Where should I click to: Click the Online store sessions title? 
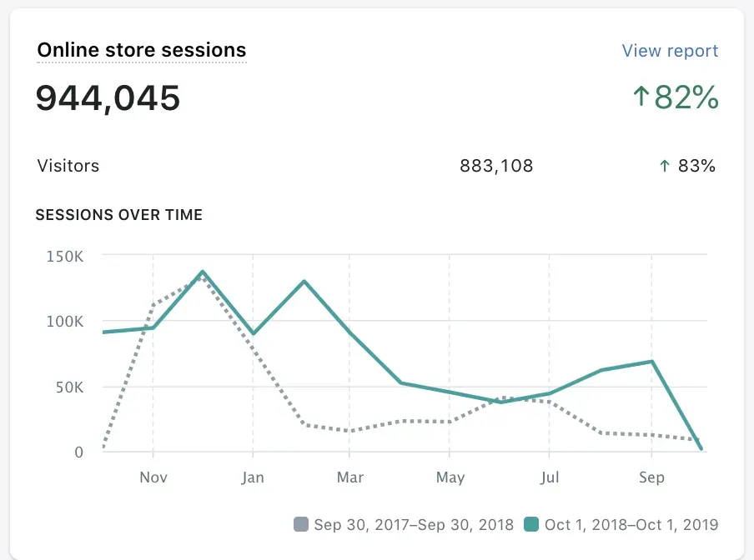(x=142, y=51)
